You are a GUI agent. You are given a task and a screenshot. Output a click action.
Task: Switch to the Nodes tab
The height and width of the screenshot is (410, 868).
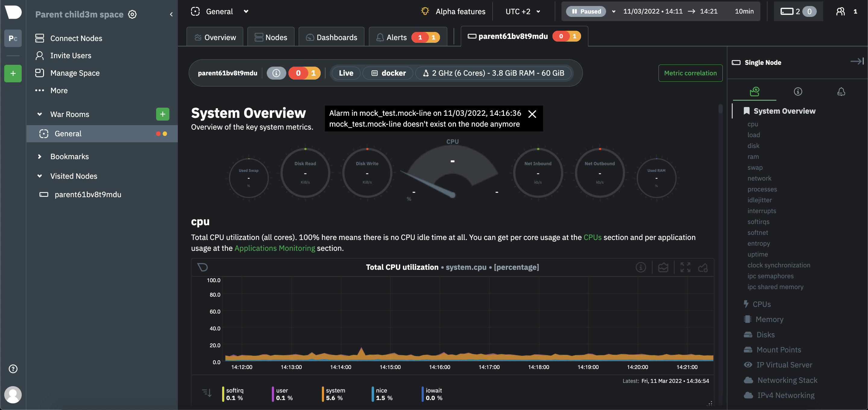[x=271, y=37]
